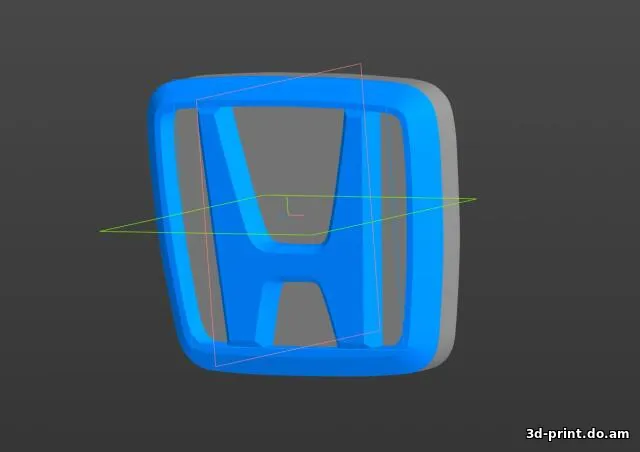
Task: Click the origin axis marker
Action: pos(295,207)
